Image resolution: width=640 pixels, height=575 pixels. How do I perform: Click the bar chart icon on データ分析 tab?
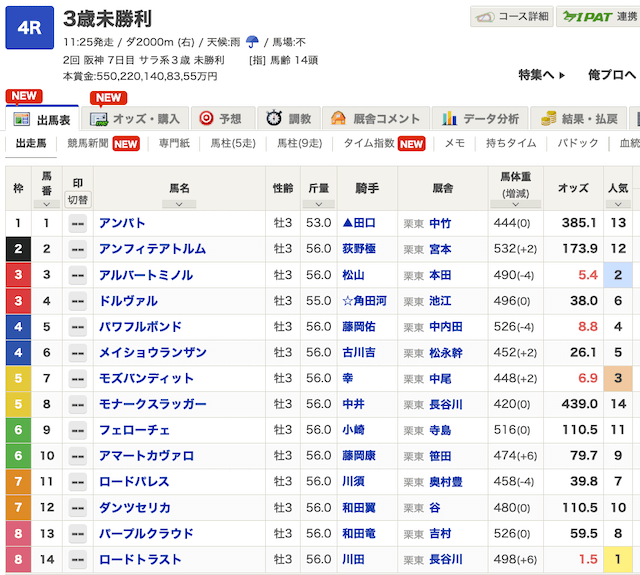[449, 118]
